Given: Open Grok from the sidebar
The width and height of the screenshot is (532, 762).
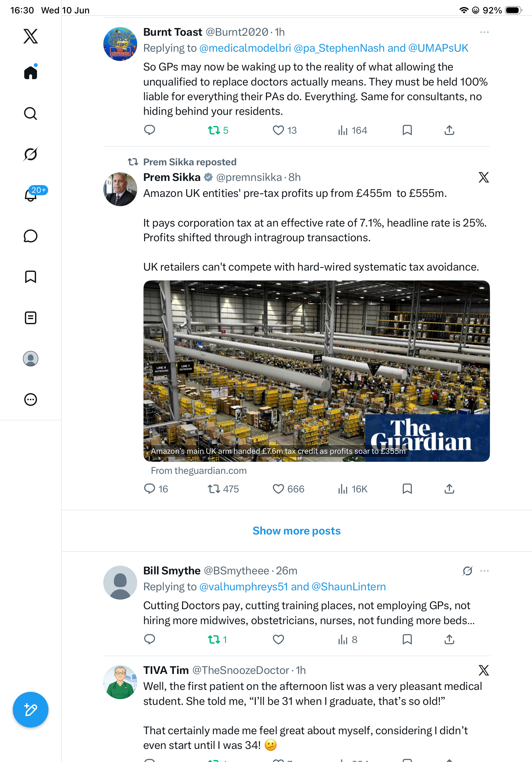Looking at the screenshot, I should point(31,154).
